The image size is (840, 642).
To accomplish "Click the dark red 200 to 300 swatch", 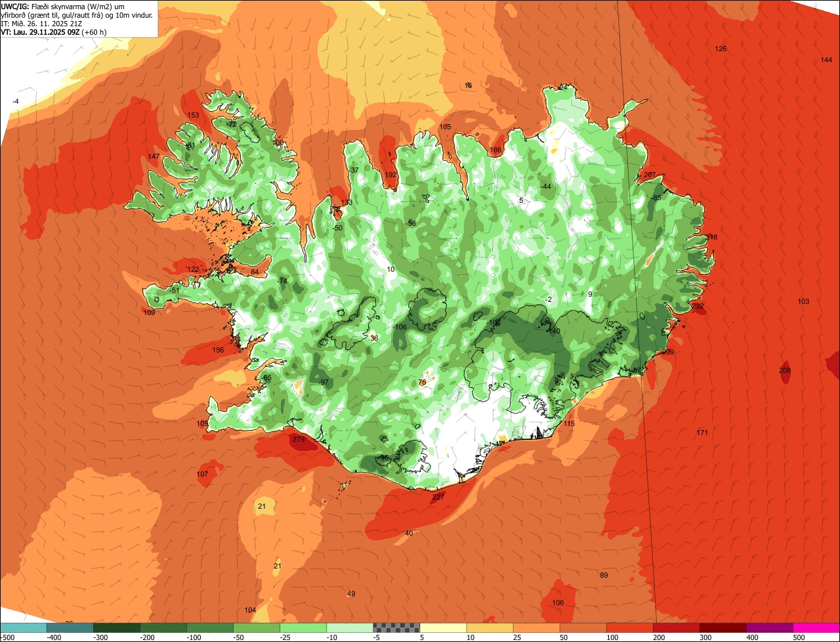I will (x=676, y=628).
